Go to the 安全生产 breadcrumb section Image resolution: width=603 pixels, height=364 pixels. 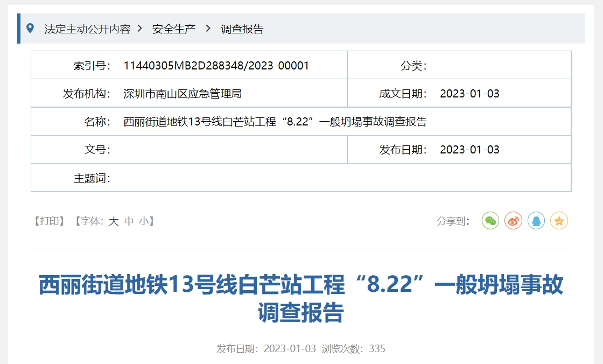(173, 29)
